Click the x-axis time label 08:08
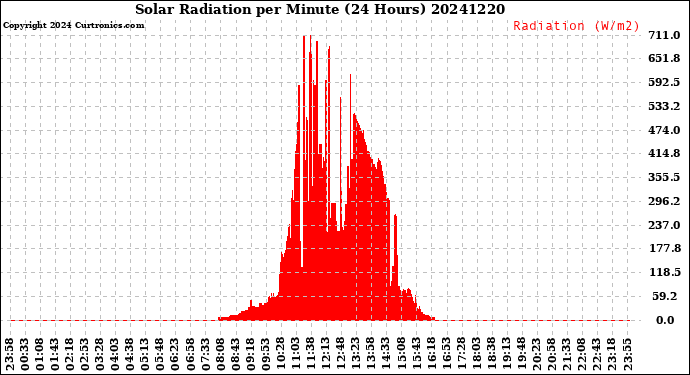This screenshot has height=375, width=690. [x=221, y=355]
